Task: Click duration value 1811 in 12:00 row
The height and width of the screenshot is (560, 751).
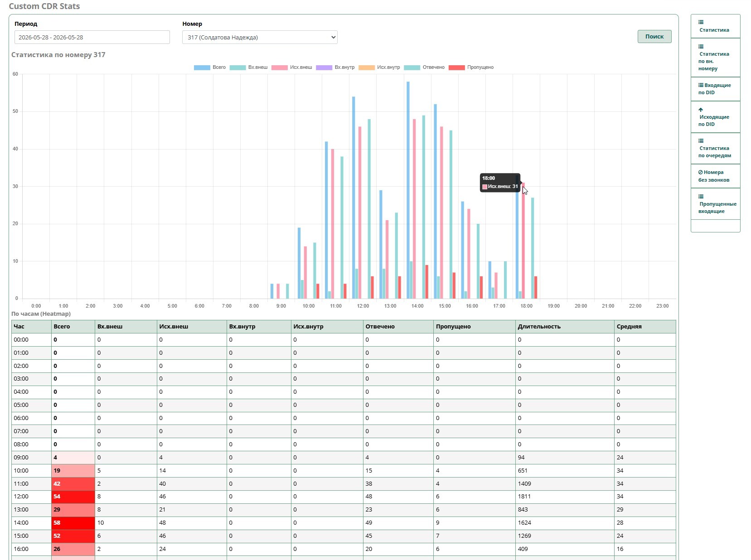Action: [524, 497]
